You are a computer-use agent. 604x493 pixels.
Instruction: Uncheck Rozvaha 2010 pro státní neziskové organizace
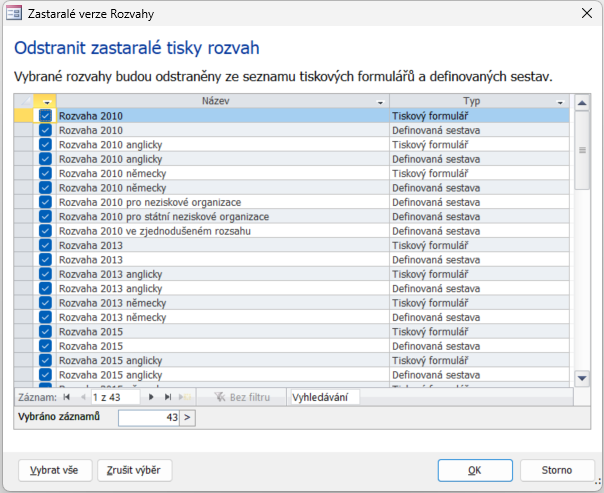coord(45,216)
